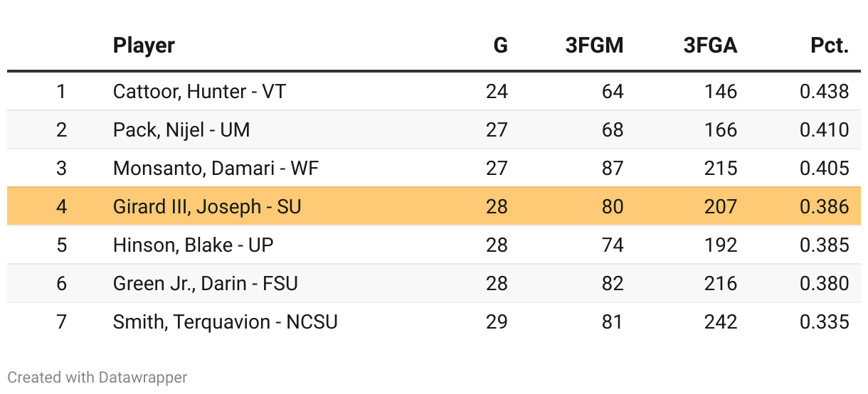Click Cattoor's 0.438 percentage value
Screen dimensions: 868x394
pyautogui.click(x=824, y=92)
